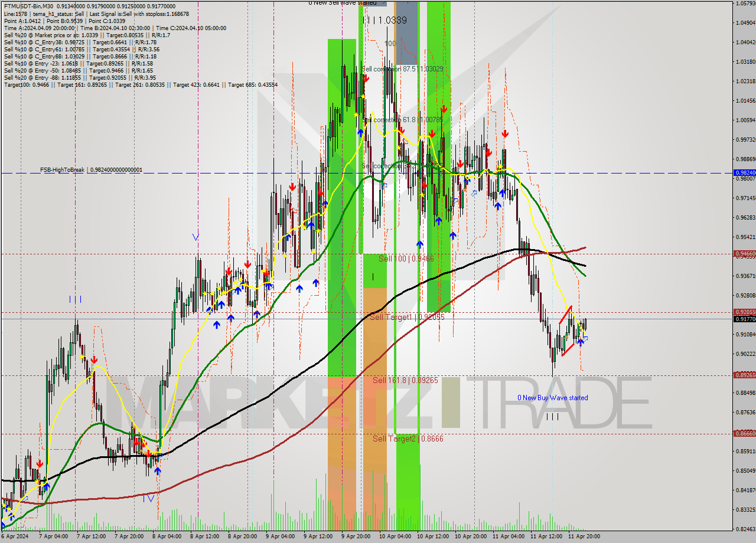
Task: Click the 6 Apr 2024 time label
Action: (x=15, y=537)
